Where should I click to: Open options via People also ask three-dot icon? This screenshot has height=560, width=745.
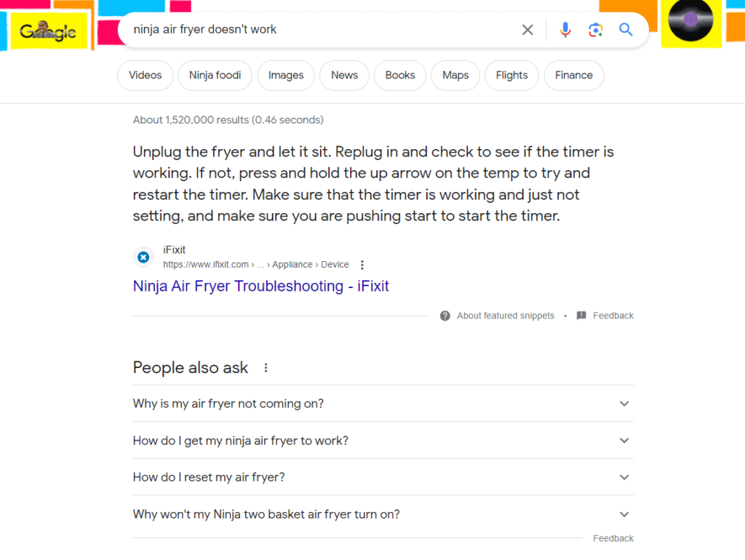266,368
